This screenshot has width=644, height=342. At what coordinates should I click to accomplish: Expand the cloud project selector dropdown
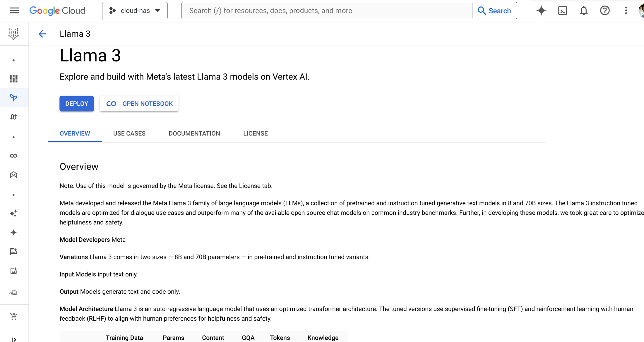click(x=135, y=10)
